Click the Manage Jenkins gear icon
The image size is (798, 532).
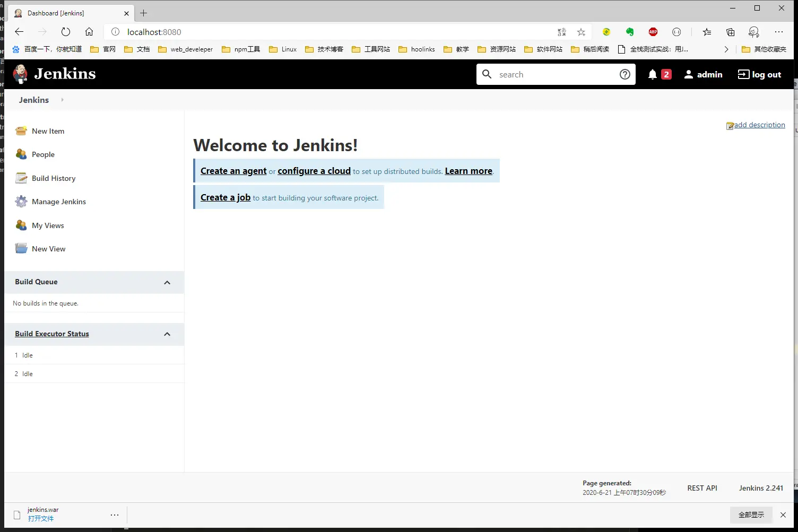tap(21, 202)
